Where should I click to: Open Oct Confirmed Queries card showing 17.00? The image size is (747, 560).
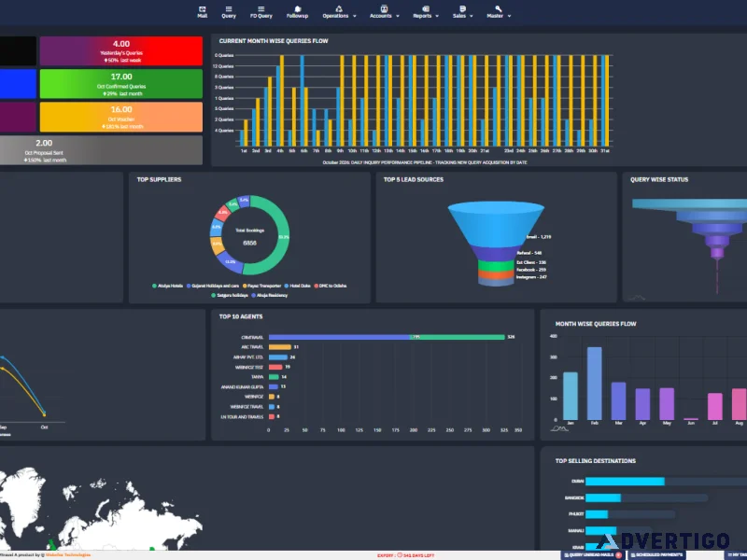121,84
